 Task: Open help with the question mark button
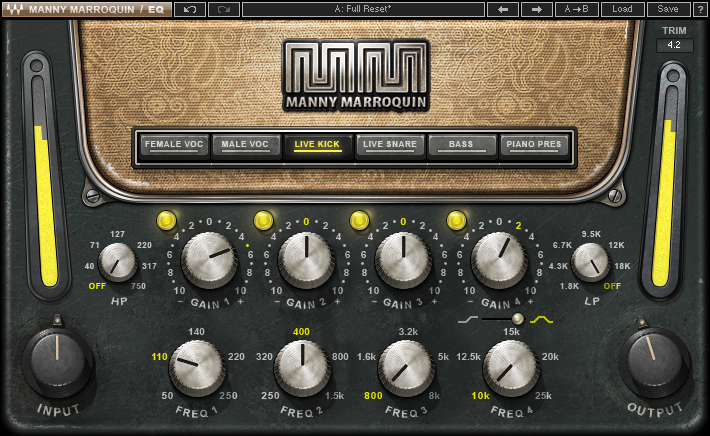tap(699, 9)
